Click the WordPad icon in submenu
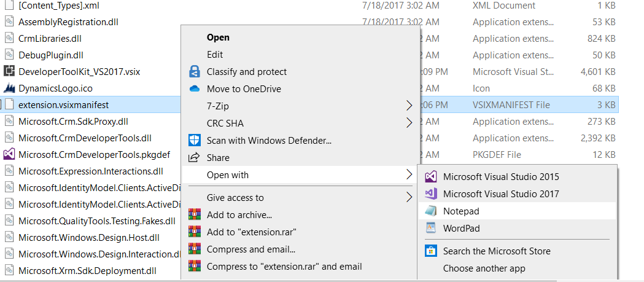The height and width of the screenshot is (282, 644). tap(432, 229)
